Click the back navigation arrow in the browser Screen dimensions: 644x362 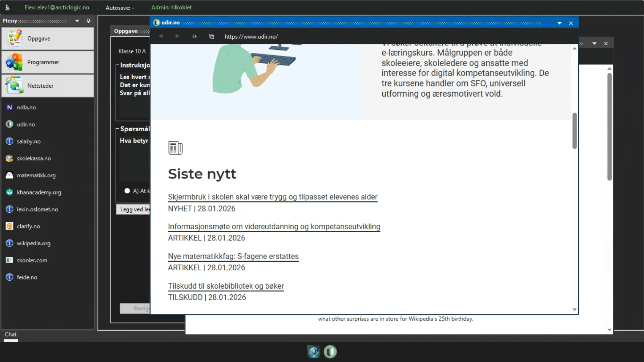(160, 36)
